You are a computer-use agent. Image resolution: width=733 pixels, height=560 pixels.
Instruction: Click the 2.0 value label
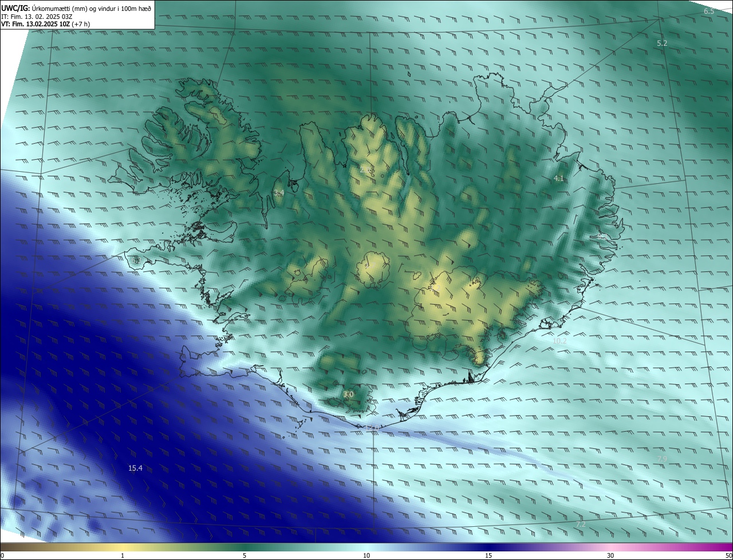365,170
